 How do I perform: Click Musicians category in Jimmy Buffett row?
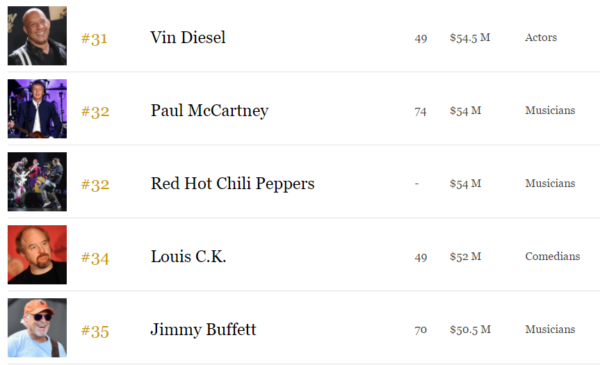pos(550,329)
